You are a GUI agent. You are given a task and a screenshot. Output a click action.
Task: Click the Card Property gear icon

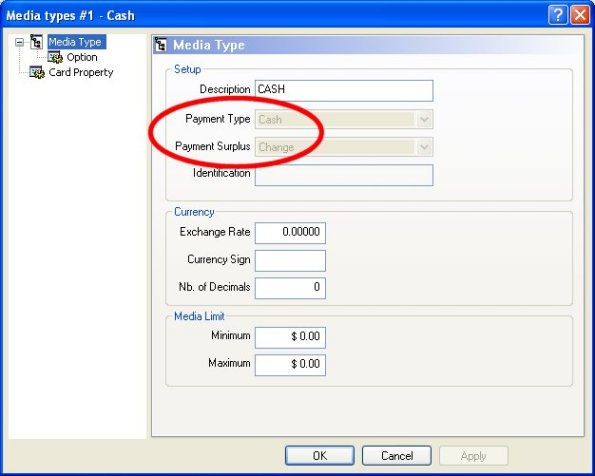37,72
